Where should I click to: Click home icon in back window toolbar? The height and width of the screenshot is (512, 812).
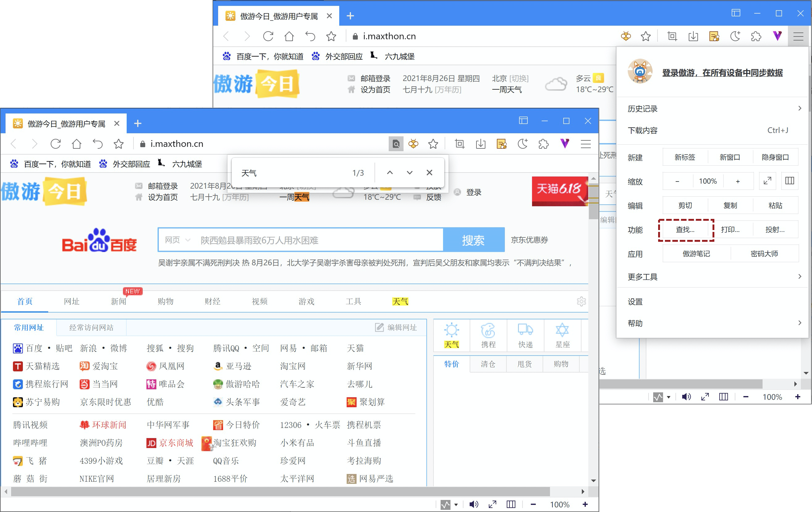(289, 36)
